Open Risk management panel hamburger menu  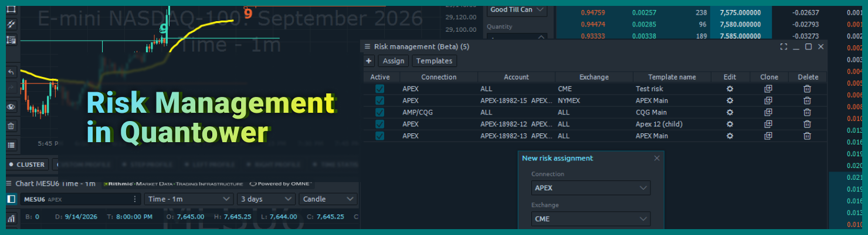point(368,46)
